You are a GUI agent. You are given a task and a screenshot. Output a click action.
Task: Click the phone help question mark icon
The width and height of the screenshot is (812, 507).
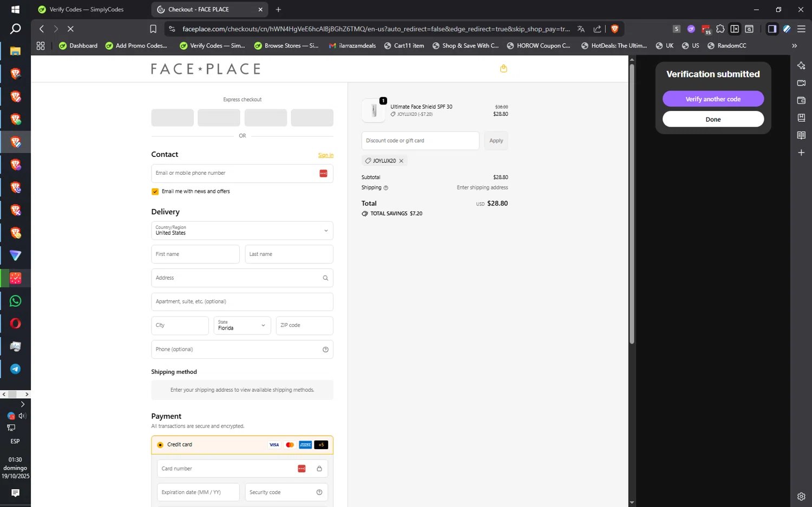325,350
